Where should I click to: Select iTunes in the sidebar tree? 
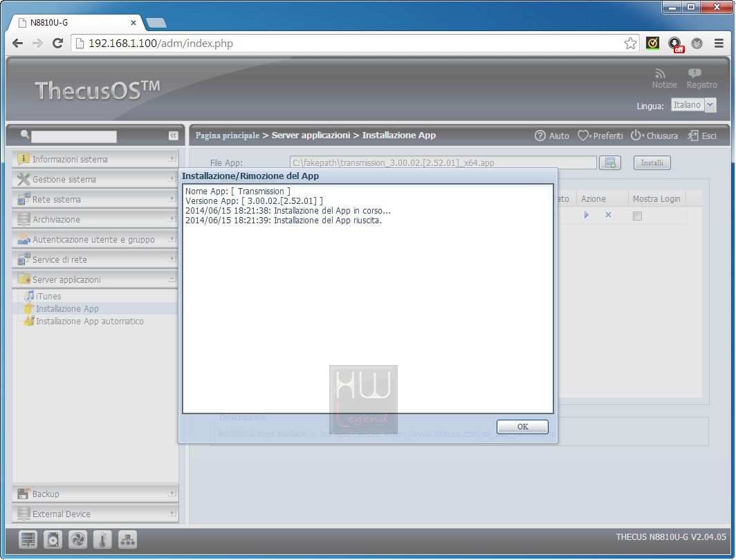[48, 297]
